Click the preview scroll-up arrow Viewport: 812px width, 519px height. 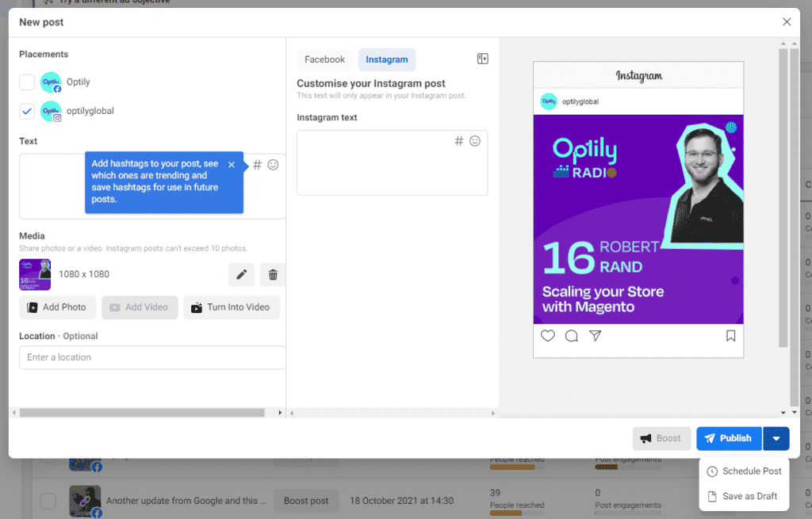click(783, 44)
